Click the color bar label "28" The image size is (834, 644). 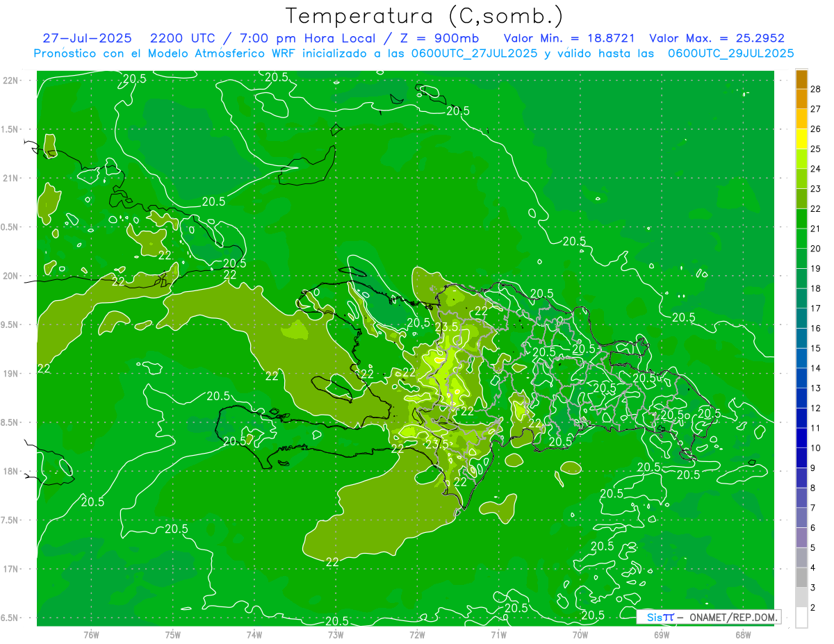pos(816,88)
